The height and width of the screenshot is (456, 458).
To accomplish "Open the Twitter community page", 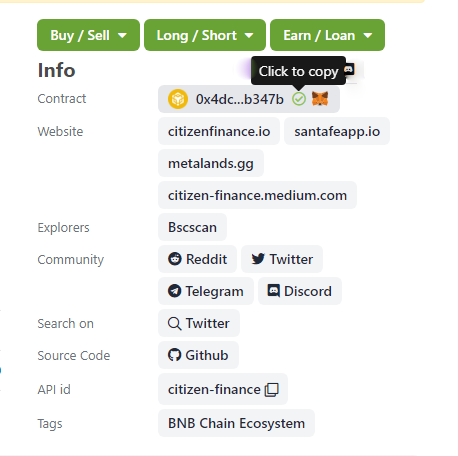I will 282,259.
